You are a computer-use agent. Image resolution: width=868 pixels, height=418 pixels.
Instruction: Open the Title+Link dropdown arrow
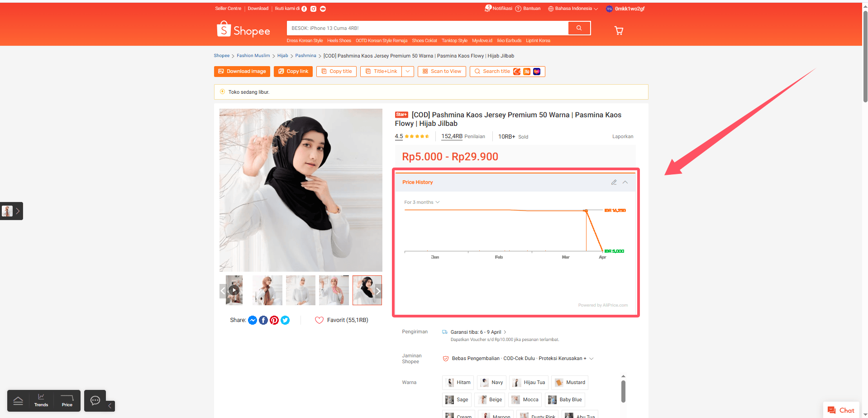pyautogui.click(x=408, y=72)
